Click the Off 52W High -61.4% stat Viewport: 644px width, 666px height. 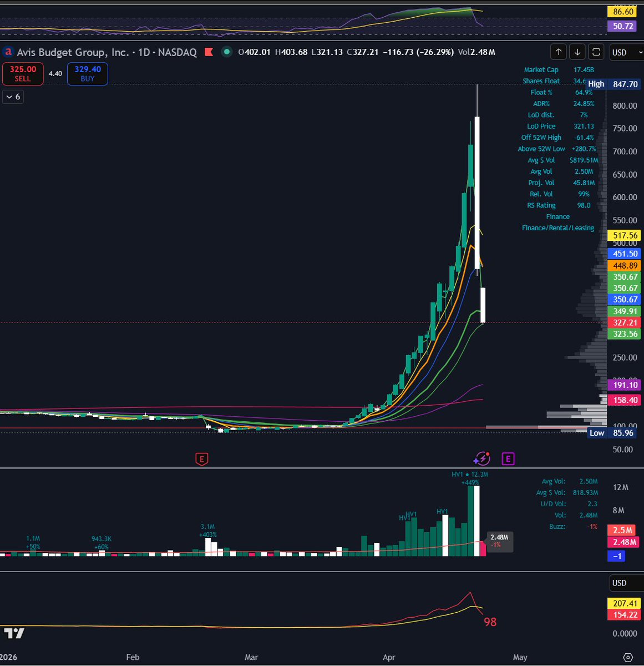coord(557,138)
